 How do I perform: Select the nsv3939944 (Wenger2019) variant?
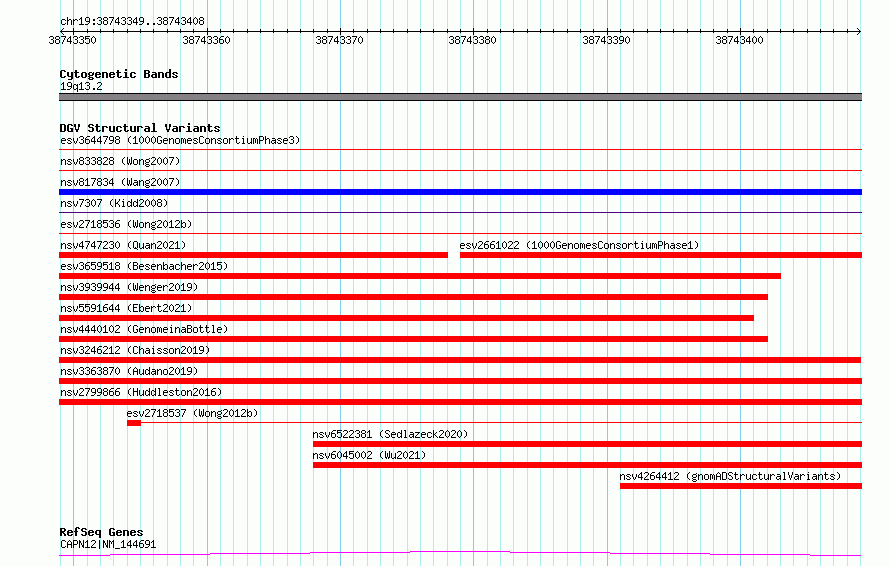(x=129, y=287)
